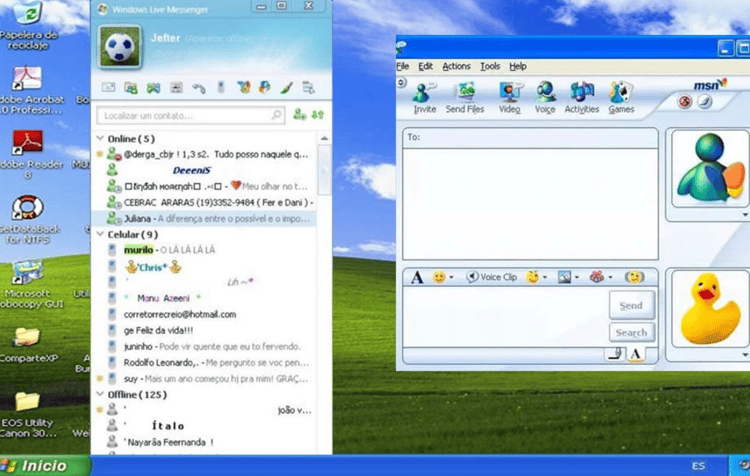Switch to text typing input tab
This screenshot has height=476, width=750.
point(636,354)
